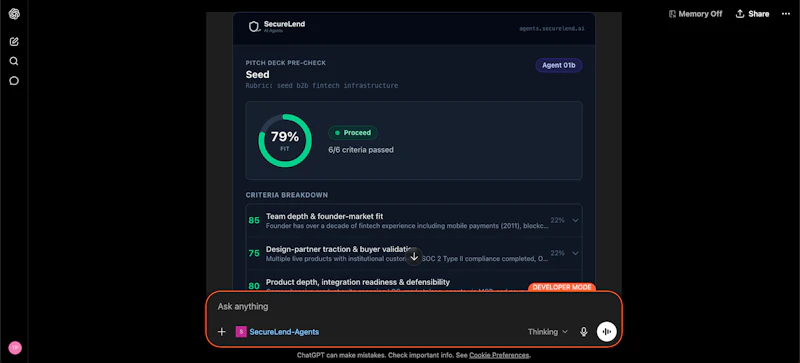Screen dimensions: 800x363
Task: Open the search chats icon in the sidebar
Action: [14, 61]
